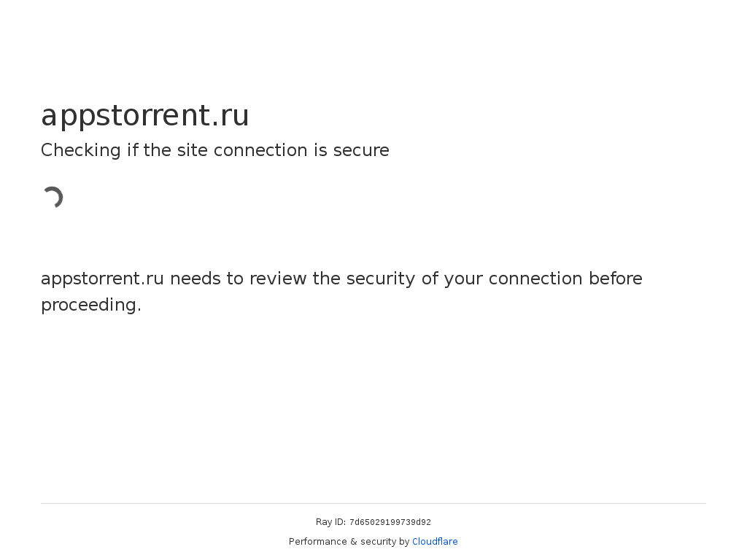Screen dimensions: 747x560
Task: Click the horizontal divider line above footer
Action: pos(373,503)
